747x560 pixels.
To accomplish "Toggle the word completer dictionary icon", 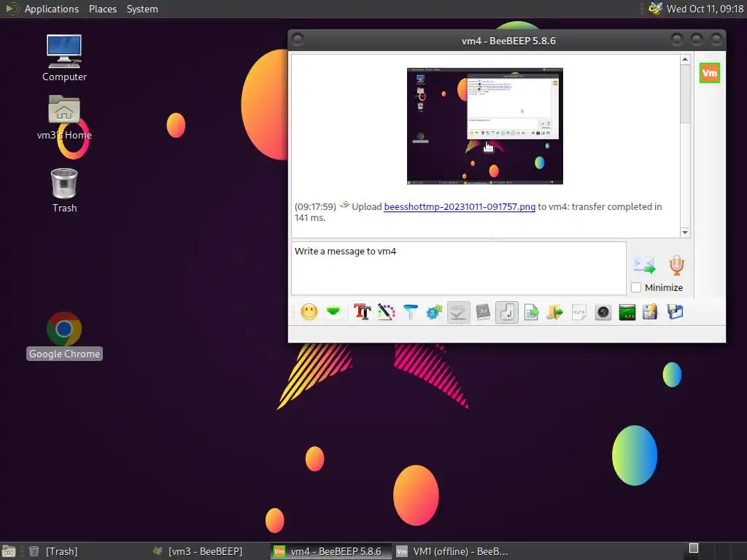I will click(x=483, y=312).
